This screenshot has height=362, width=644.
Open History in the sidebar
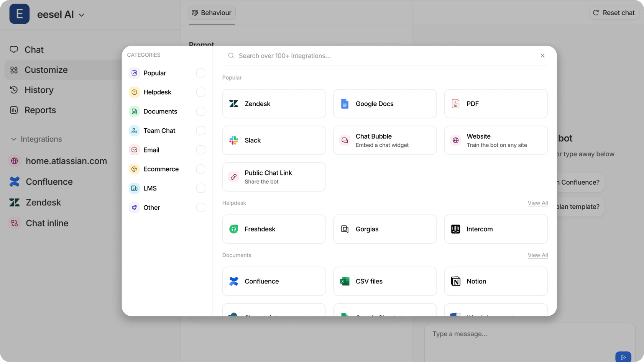pyautogui.click(x=39, y=90)
